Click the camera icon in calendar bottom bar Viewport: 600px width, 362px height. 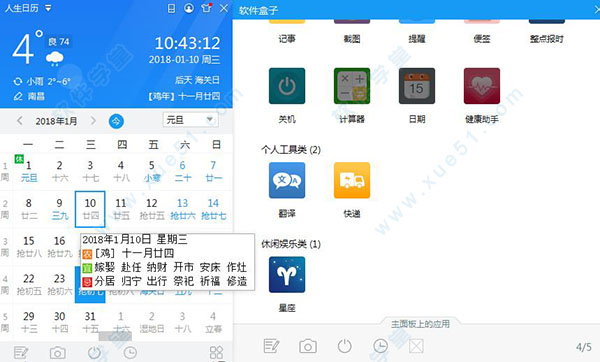point(57,352)
